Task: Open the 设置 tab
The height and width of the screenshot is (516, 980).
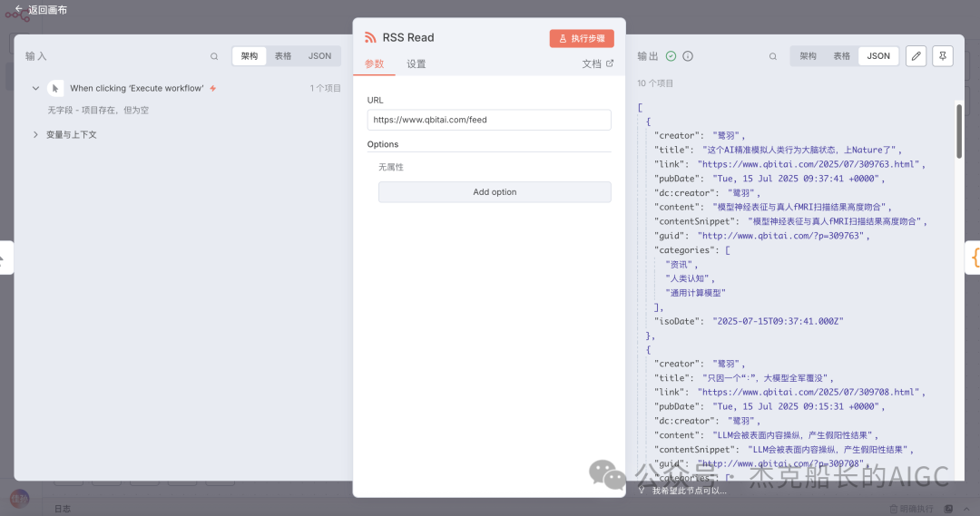Action: tap(416, 64)
